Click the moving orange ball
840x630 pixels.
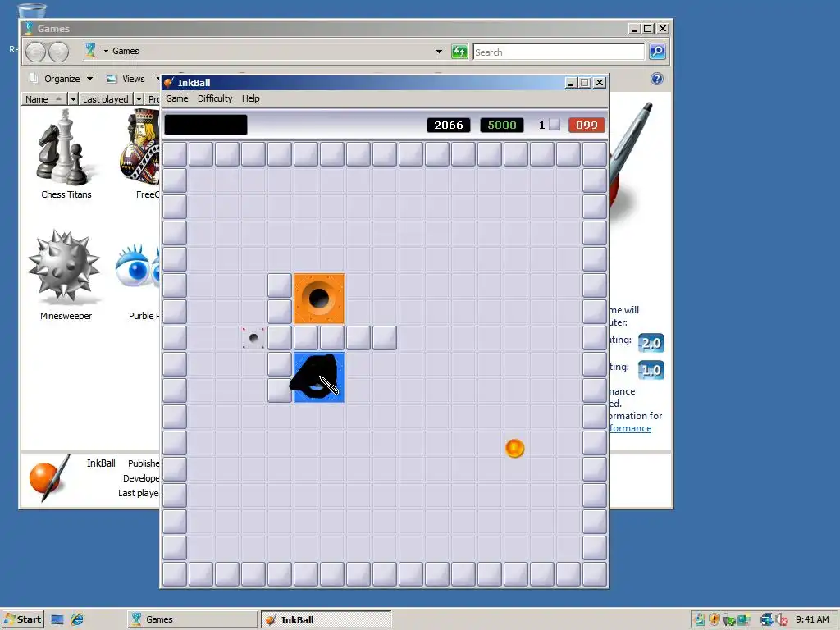(514, 449)
